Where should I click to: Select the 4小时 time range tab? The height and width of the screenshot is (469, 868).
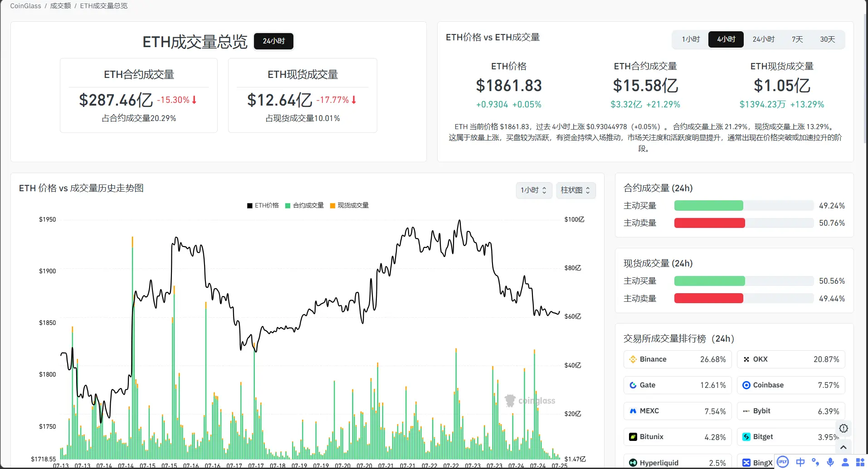(x=726, y=39)
